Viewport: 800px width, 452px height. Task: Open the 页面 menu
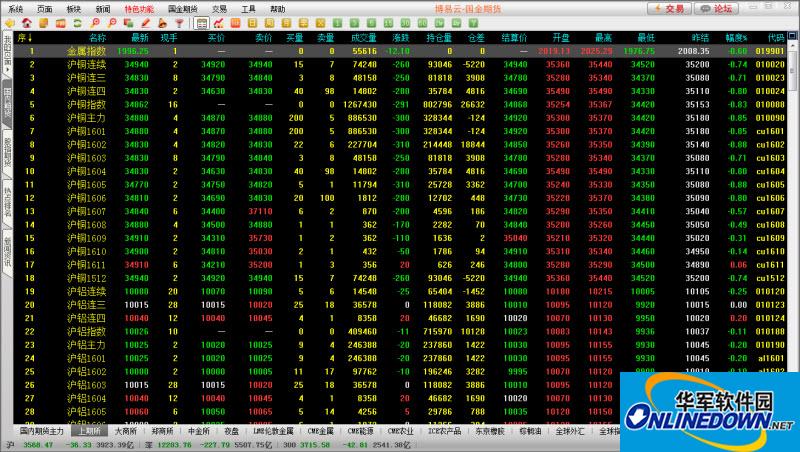point(45,9)
